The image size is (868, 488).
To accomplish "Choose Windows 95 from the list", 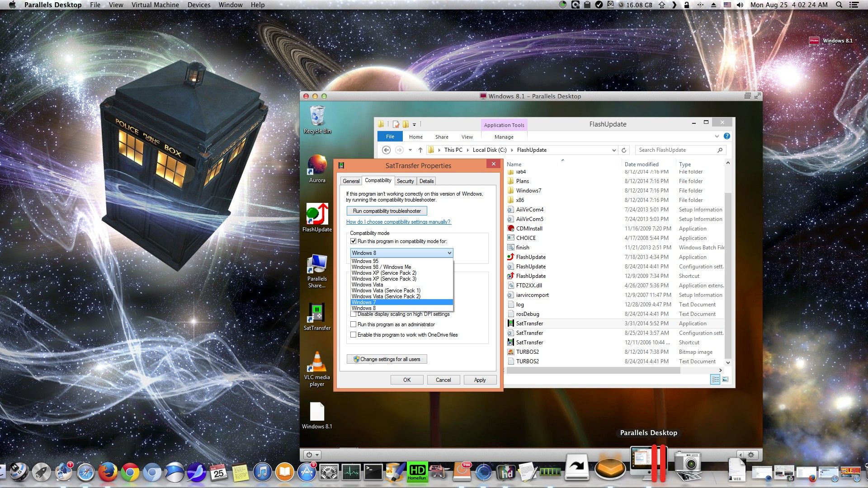I will (x=401, y=261).
